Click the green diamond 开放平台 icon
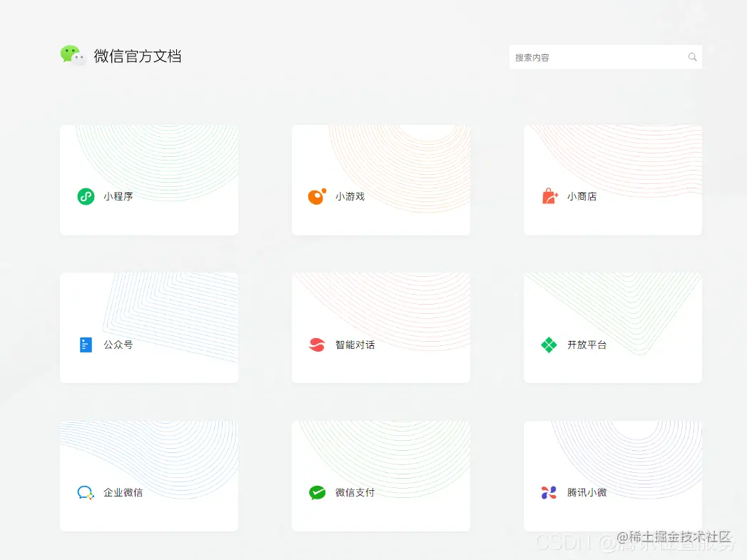 coord(549,345)
